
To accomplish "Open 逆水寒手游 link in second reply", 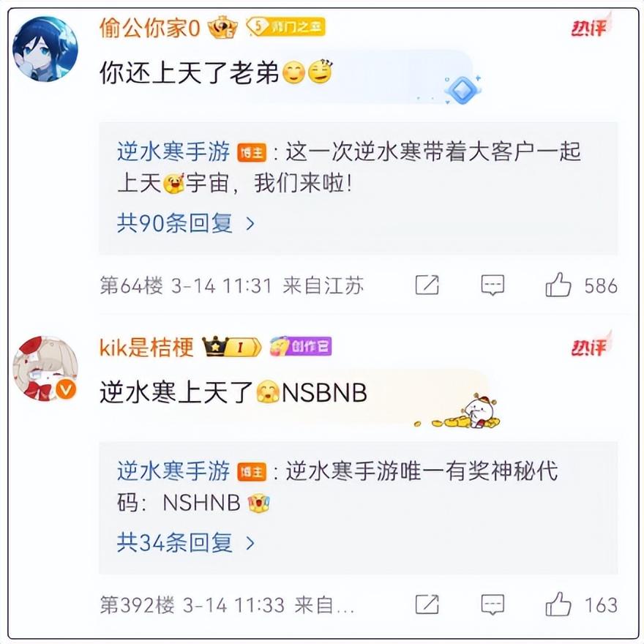I will [x=173, y=471].
